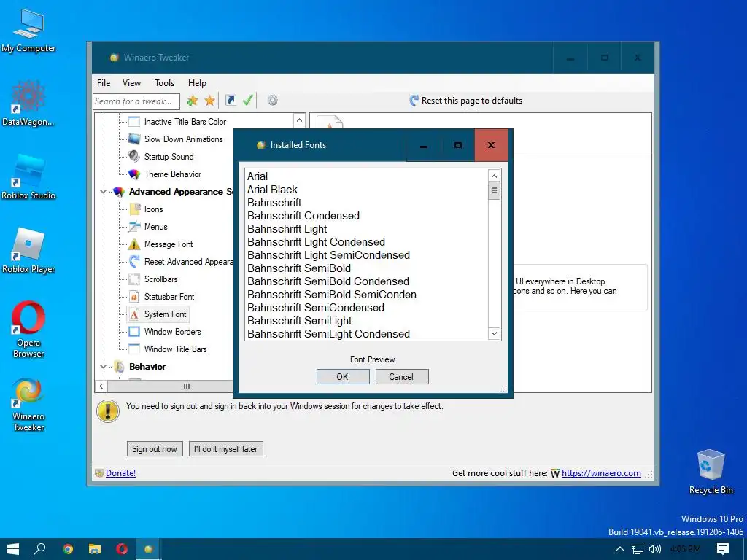Image resolution: width=747 pixels, height=560 pixels.
Task: Select Winaero Tweaker desktop shortcut
Action: tap(28, 405)
